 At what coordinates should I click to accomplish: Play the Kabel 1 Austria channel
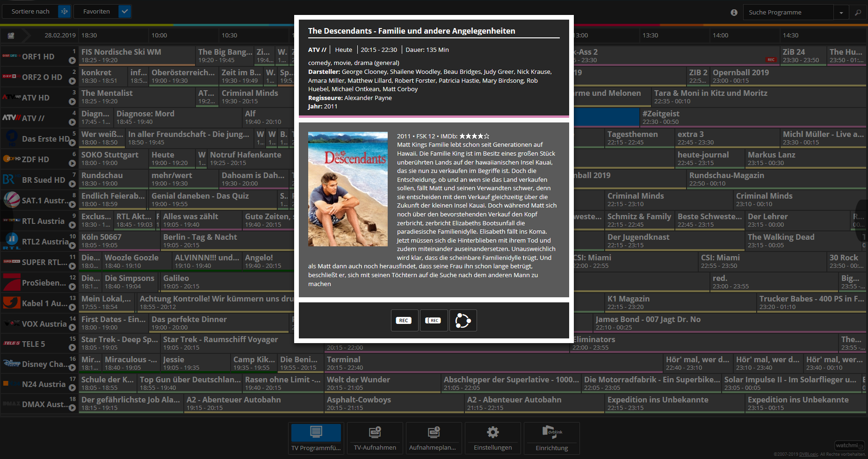pyautogui.click(x=72, y=307)
